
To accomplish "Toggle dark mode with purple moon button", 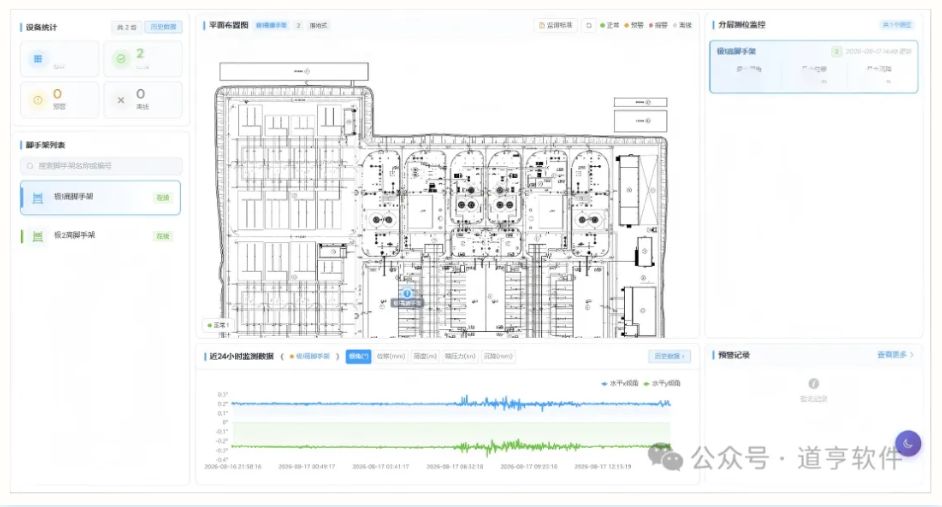I will (x=908, y=443).
